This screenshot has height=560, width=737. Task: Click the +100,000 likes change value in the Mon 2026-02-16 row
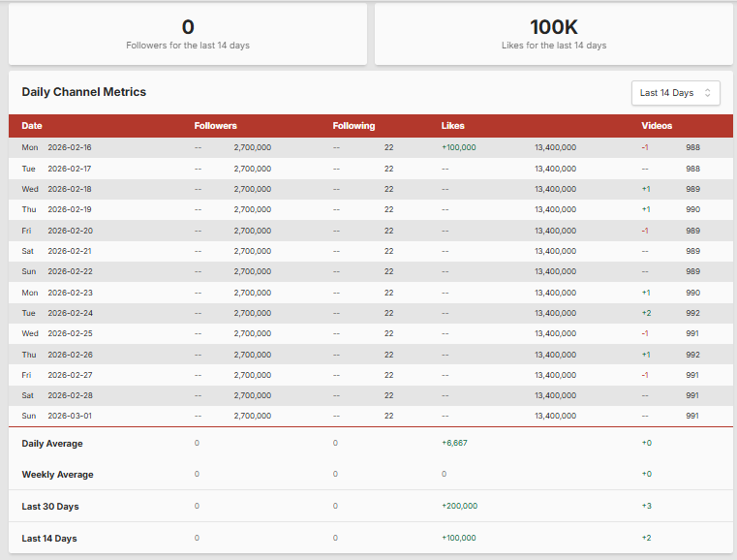[458, 147]
